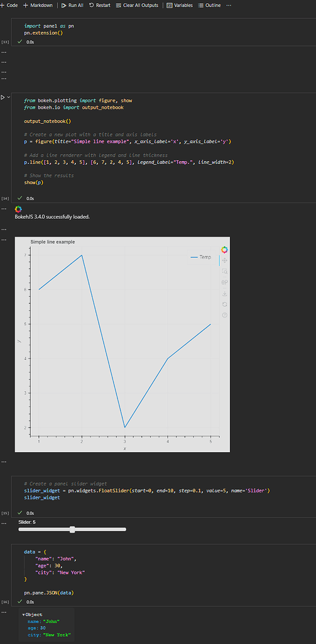The height and width of the screenshot is (644, 316).
Task: Restart the notebook kernel
Action: click(100, 5)
